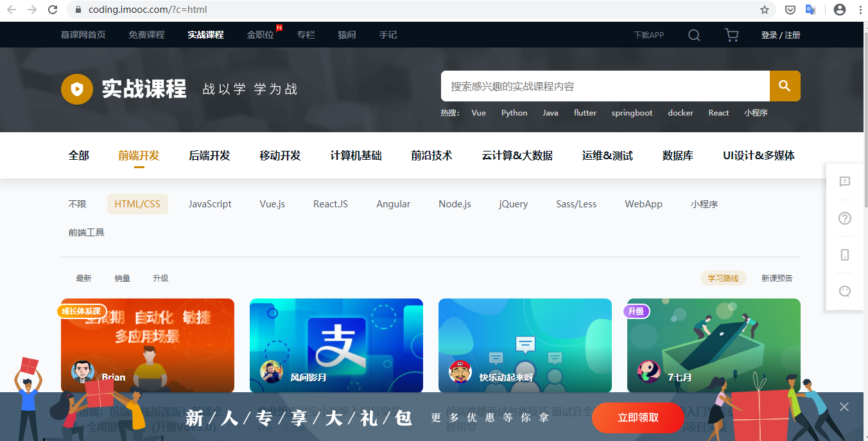868x441 pixels.
Task: Sort courses by 销量
Action: 122,278
